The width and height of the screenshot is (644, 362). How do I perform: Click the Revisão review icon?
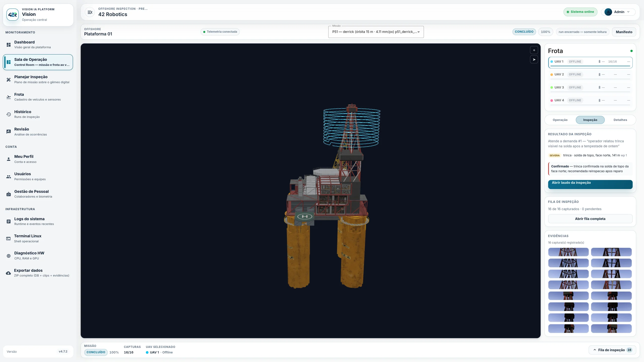9,131
